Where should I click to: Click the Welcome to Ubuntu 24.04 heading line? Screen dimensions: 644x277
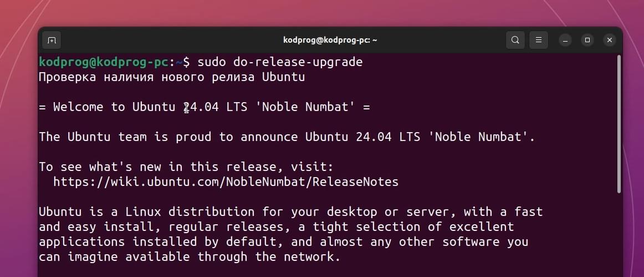pyautogui.click(x=205, y=107)
